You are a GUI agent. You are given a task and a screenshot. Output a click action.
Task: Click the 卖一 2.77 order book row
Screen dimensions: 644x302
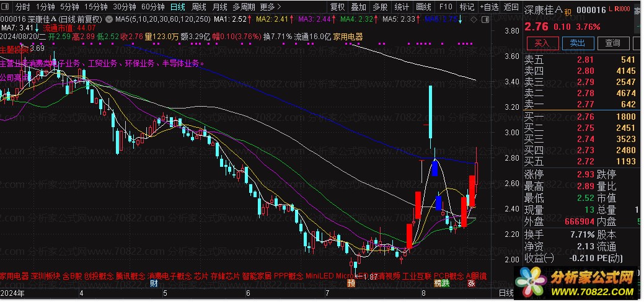[580, 104]
